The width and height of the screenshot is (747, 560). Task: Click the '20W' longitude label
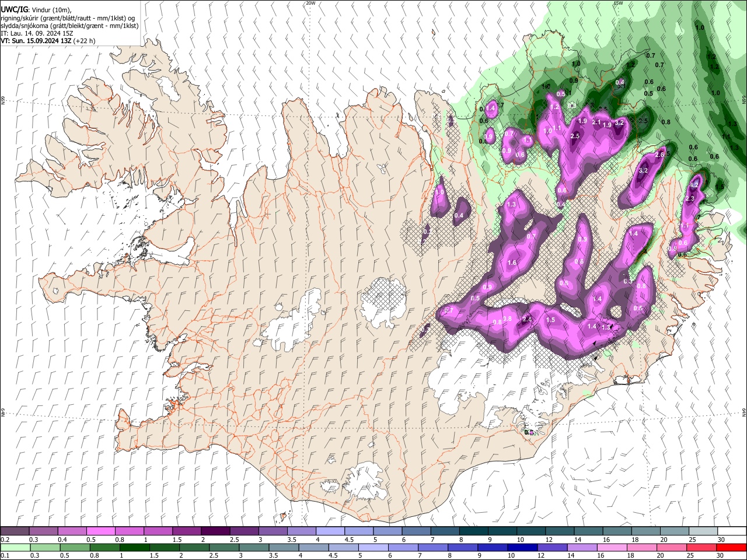(x=310, y=3)
